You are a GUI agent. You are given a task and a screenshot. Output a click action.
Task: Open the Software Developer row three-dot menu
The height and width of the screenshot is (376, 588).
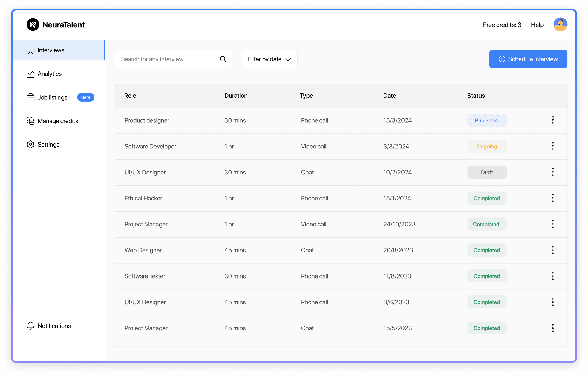553,146
